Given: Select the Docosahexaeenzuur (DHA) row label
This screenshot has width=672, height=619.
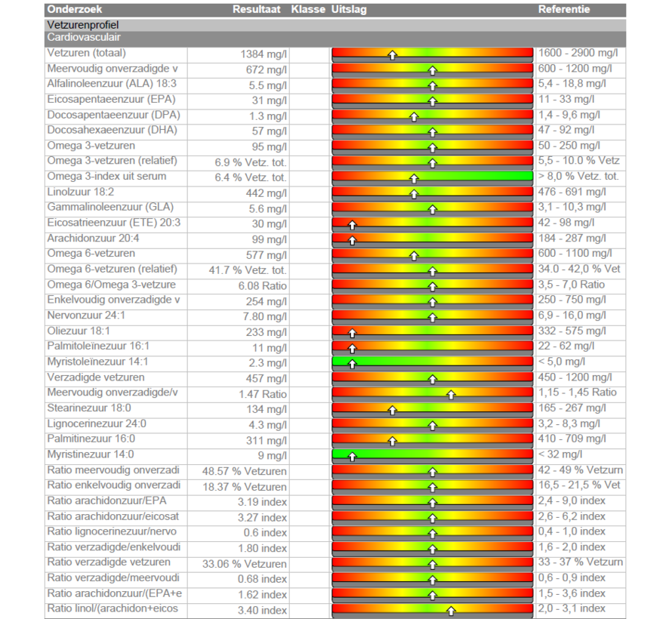Looking at the screenshot, I should pos(112,130).
